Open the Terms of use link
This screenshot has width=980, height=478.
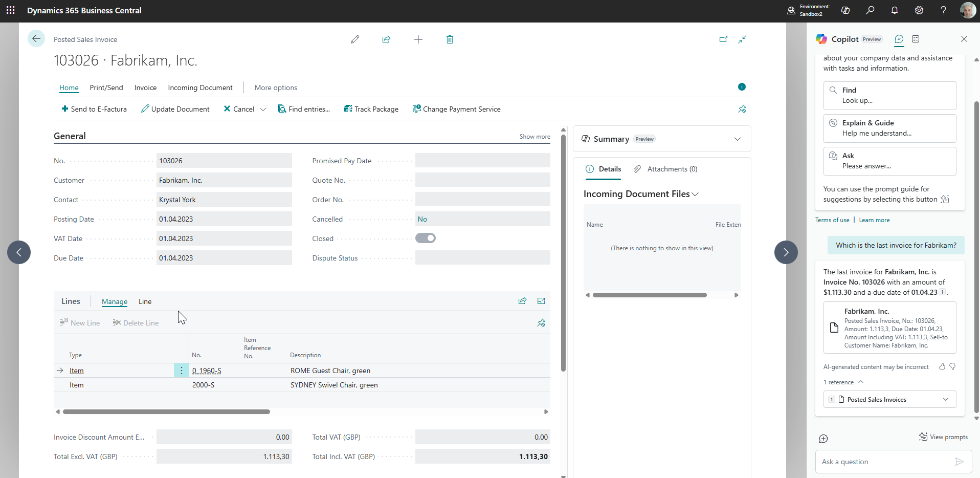[832, 220]
